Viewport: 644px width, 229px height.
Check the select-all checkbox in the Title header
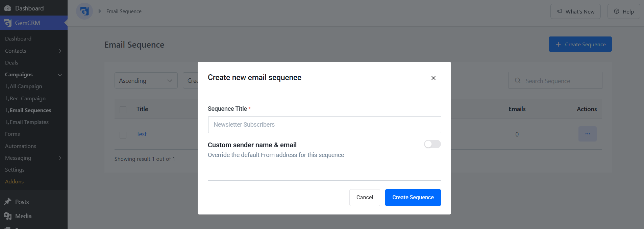[123, 109]
